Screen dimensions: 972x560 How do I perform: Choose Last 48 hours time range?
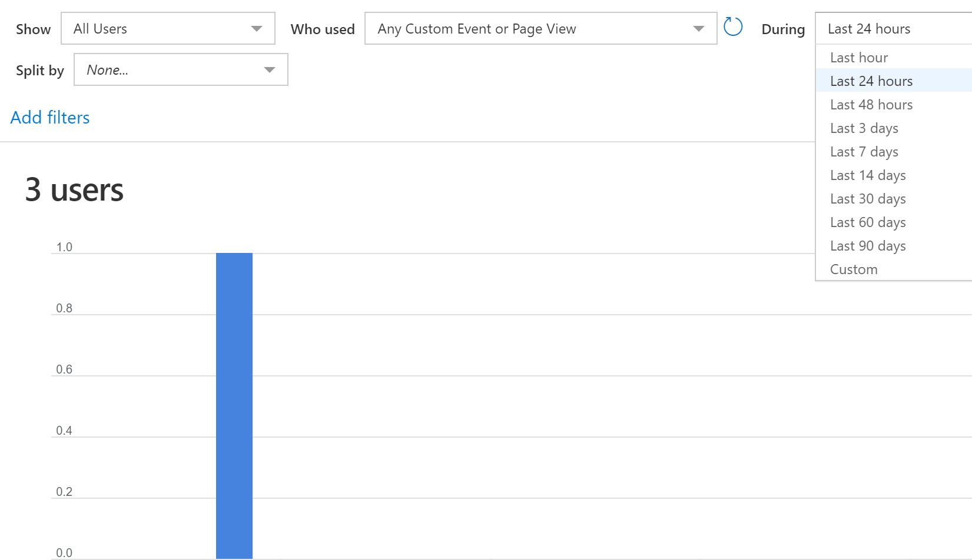[x=871, y=104]
